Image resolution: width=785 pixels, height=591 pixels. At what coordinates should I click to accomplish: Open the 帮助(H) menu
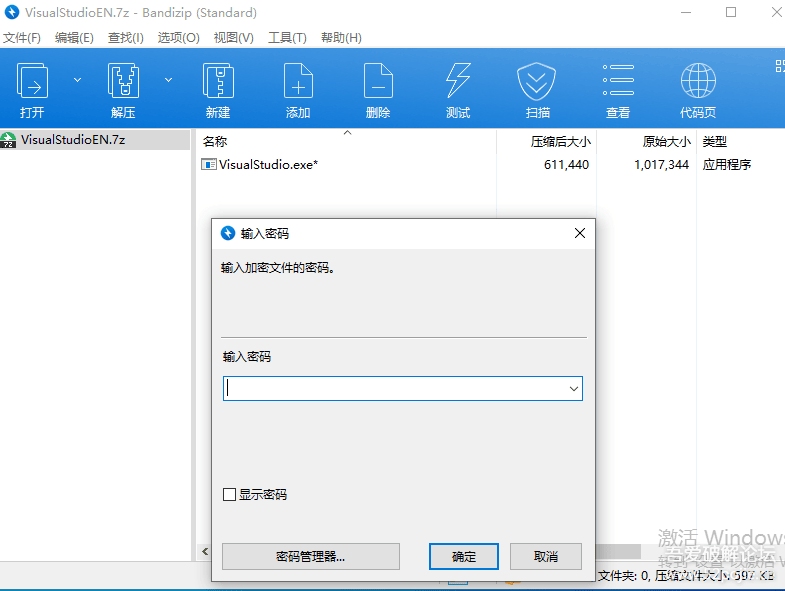click(341, 38)
